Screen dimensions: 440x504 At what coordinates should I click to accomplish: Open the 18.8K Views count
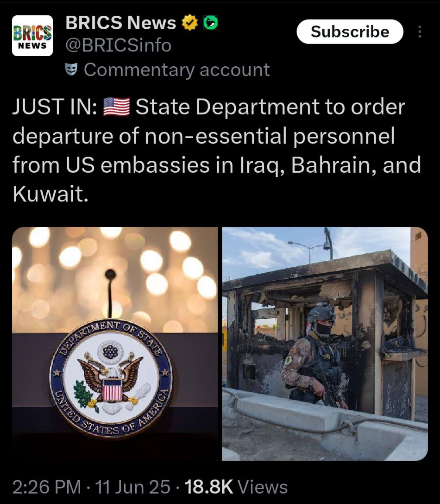(236, 487)
